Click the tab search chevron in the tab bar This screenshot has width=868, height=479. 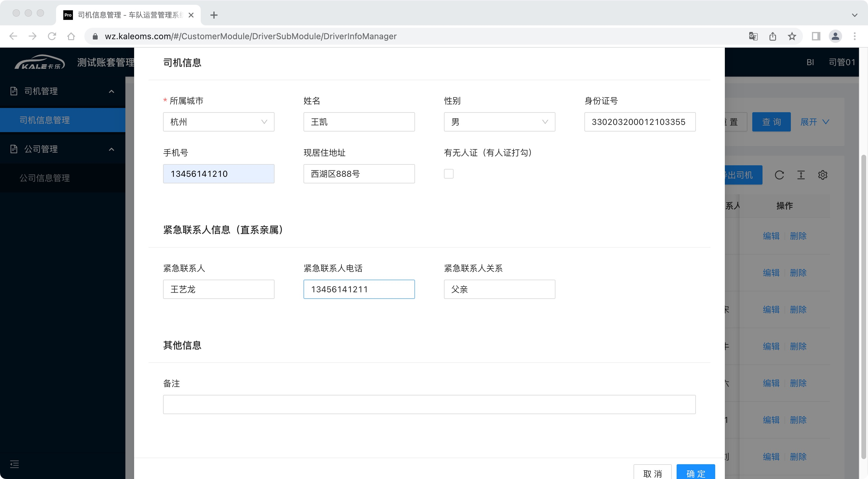(854, 15)
